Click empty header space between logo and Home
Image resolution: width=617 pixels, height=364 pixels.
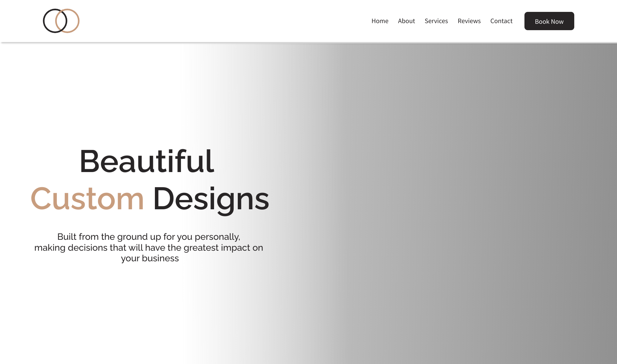[225, 21]
